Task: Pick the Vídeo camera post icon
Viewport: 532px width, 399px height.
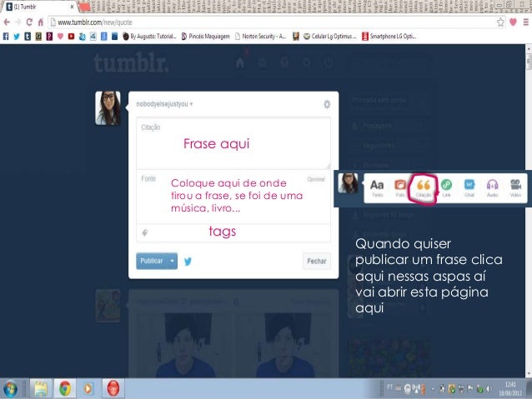Action: (x=515, y=188)
